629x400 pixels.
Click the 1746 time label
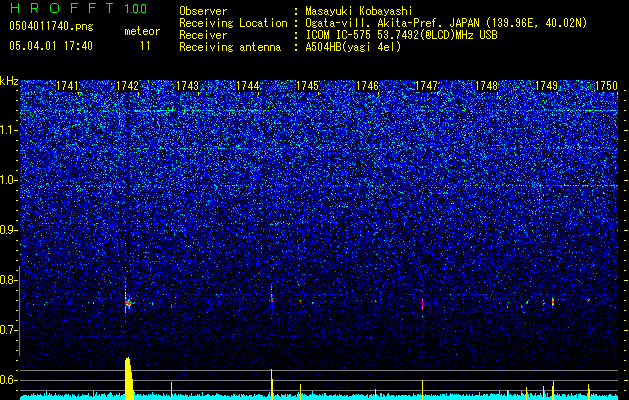[x=367, y=86]
